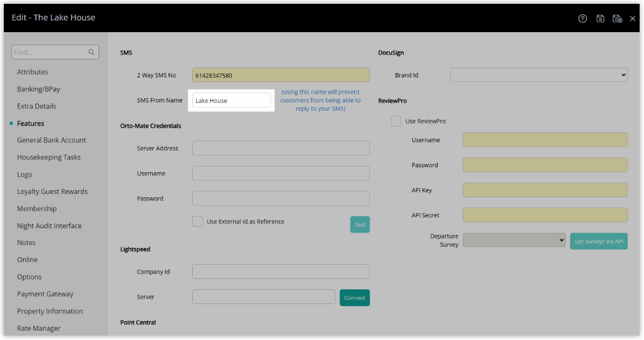
Task: Go to Notes section
Action: point(26,242)
